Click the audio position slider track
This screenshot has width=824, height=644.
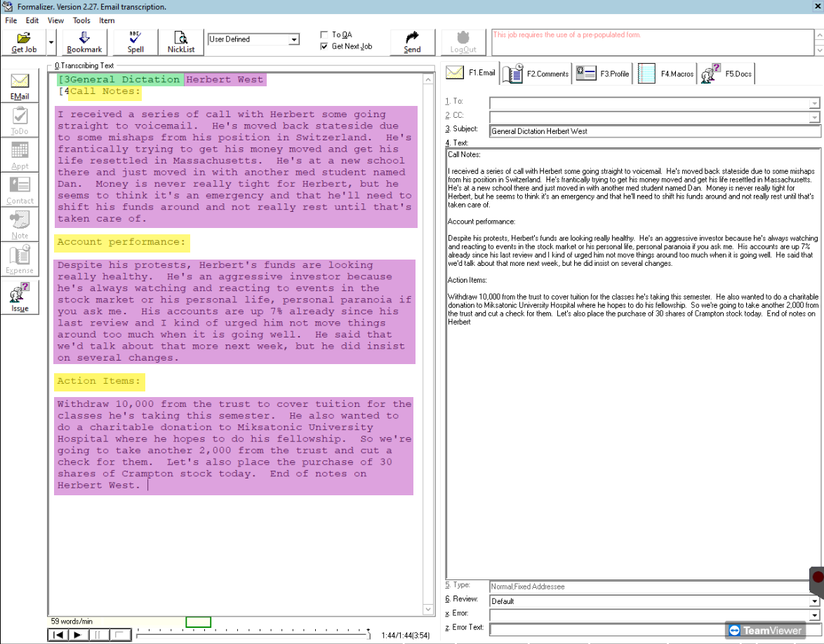[253, 635]
